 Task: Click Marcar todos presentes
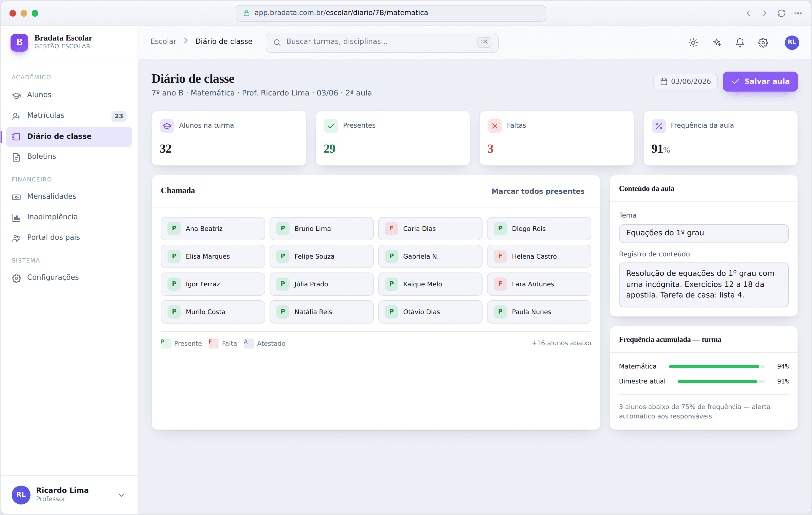(x=538, y=191)
